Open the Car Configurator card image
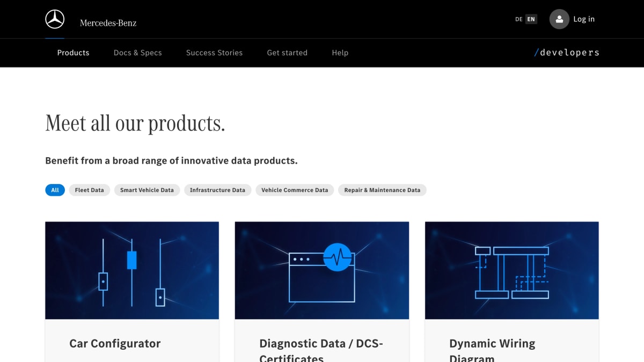 click(132, 270)
